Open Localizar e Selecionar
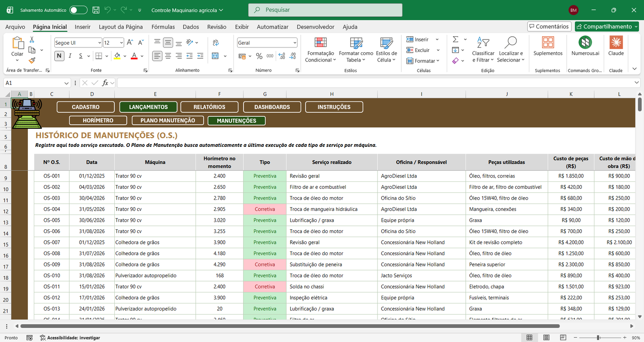 [x=511, y=50]
